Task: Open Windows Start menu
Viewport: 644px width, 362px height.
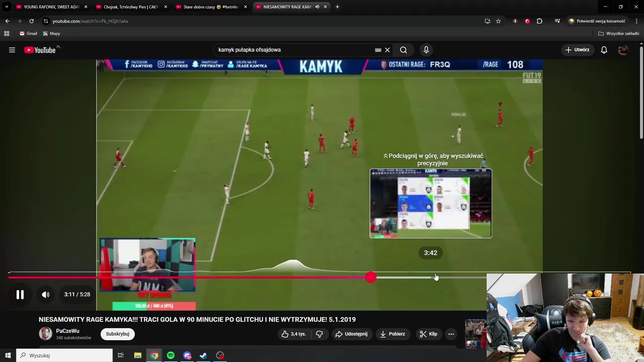Action: pyautogui.click(x=8, y=355)
